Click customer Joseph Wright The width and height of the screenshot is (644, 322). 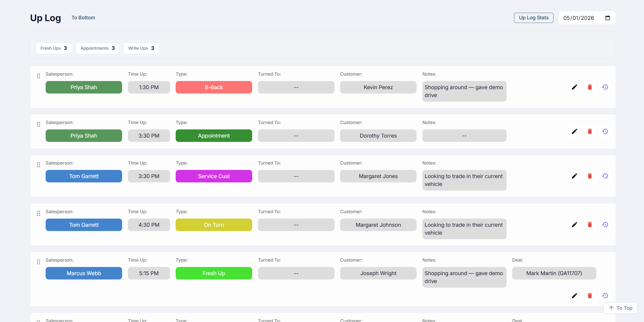point(378,273)
